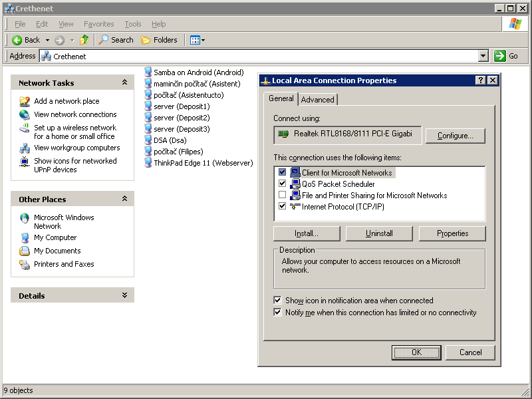Click the Printers and Faxes icon
Screen dimensions: 532x399
[25, 264]
